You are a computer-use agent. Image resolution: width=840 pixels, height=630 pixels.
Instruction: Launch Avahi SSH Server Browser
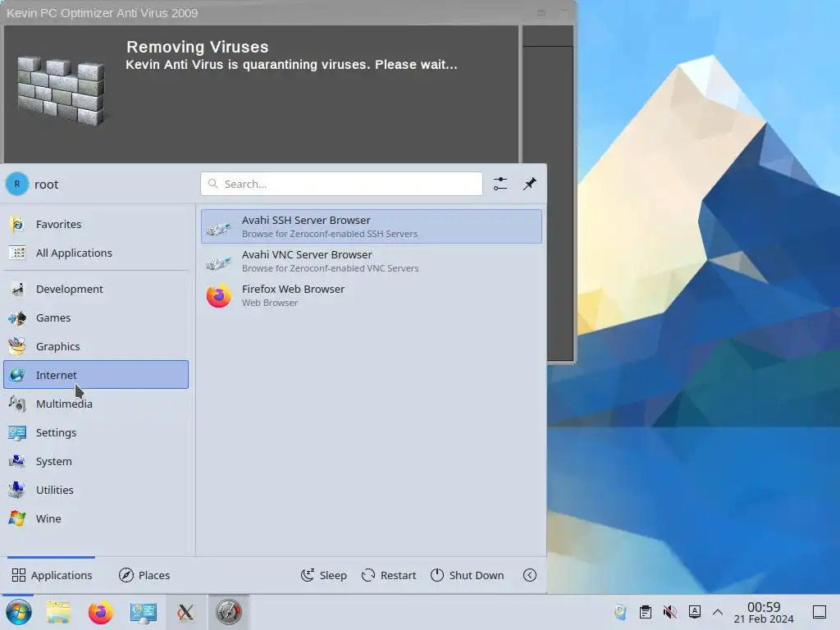372,226
